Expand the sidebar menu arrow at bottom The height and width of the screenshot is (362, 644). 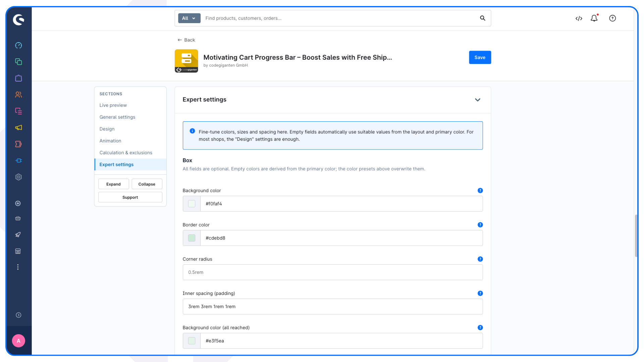coord(18,315)
